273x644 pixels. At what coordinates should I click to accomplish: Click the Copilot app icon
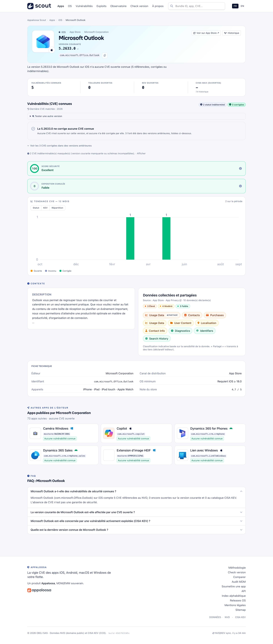point(109,433)
